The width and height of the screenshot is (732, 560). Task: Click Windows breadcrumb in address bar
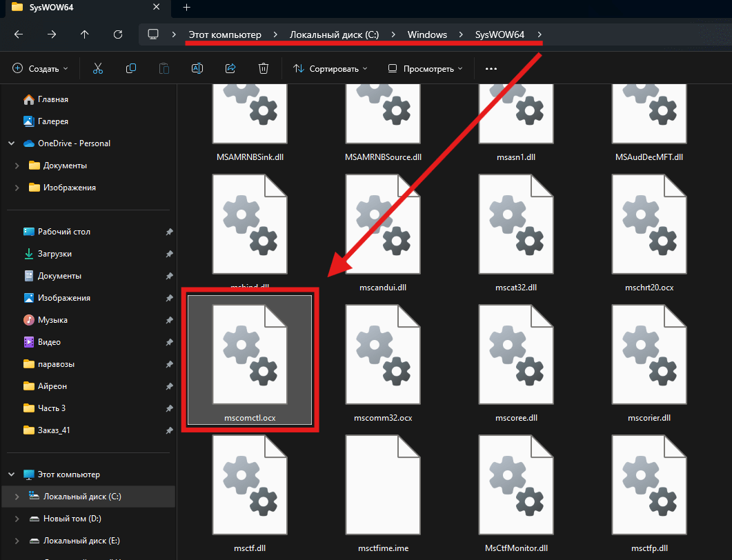point(427,34)
